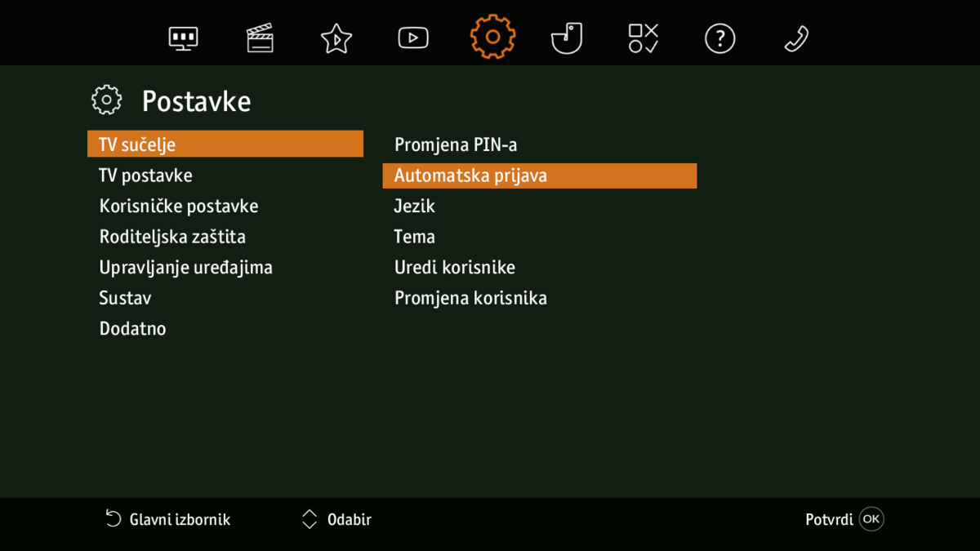Screen dimensions: 980x551
Task: Select the orange settings gear icon
Action: click(x=492, y=37)
